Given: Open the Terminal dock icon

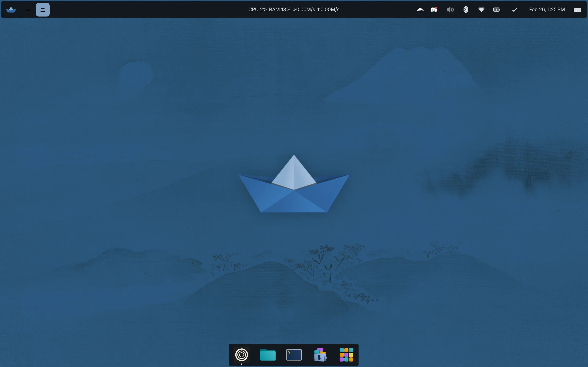Looking at the screenshot, I should point(294,355).
